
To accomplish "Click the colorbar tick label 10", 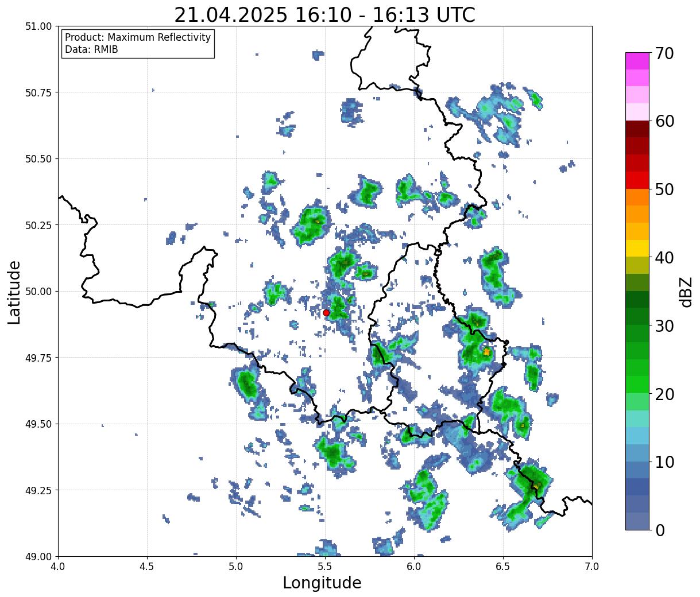I will [x=664, y=462].
